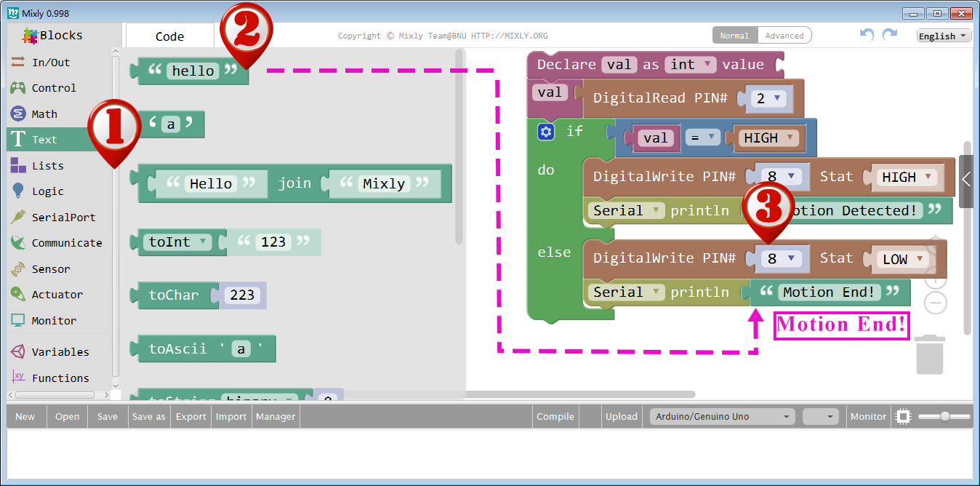This screenshot has height=486, width=980.
Task: Click the Save as button
Action: point(149,417)
